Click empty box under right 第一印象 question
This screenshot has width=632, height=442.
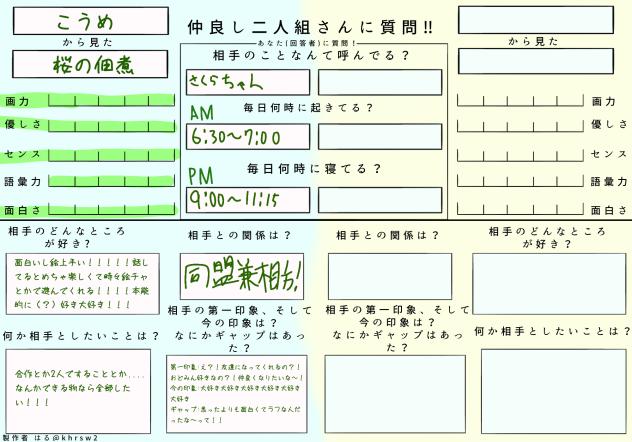tap(395, 394)
